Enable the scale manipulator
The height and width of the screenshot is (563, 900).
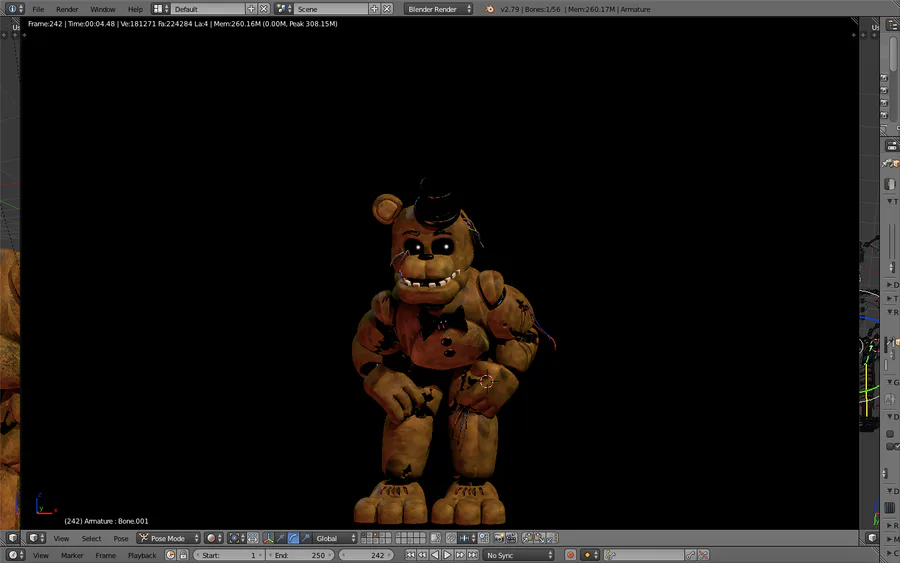(306, 538)
